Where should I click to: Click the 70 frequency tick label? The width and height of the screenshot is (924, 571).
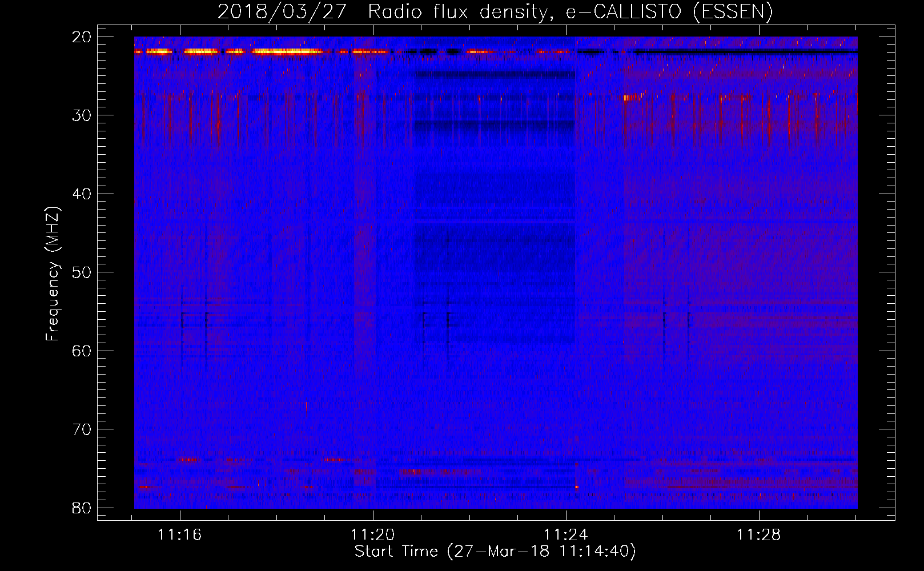tap(82, 429)
